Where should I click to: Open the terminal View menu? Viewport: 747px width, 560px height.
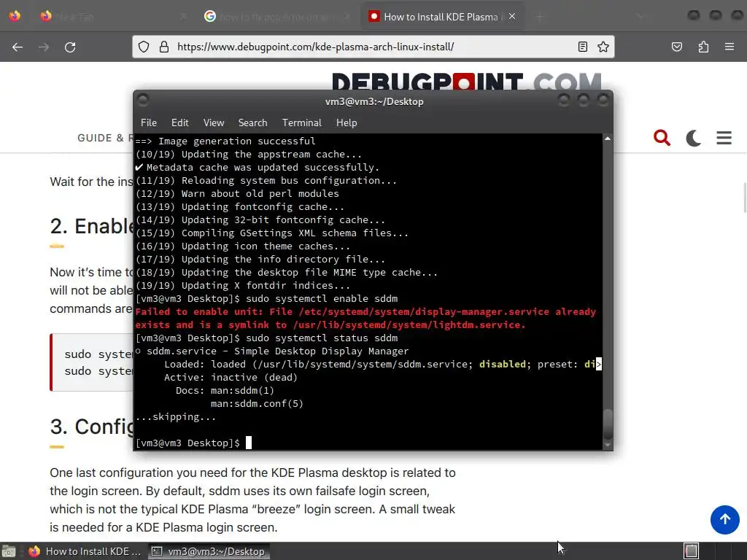coord(214,122)
